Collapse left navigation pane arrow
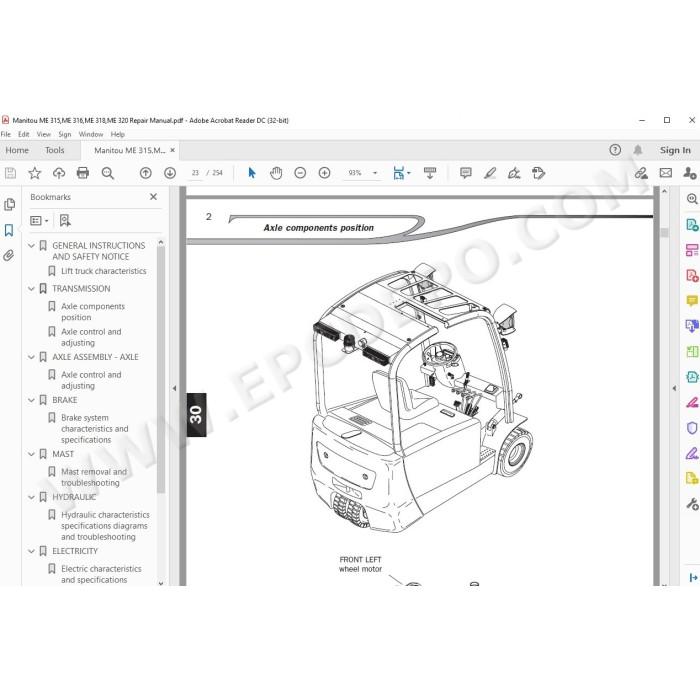 point(174,388)
